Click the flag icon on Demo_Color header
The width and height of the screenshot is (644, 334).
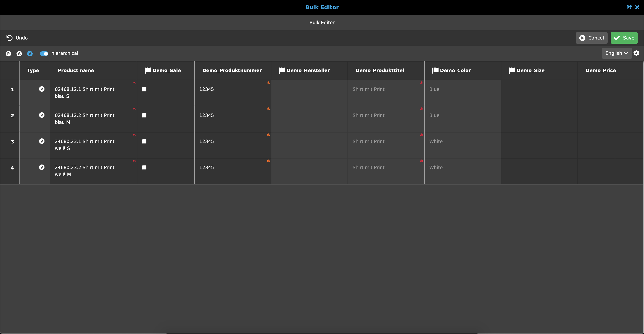coord(435,70)
